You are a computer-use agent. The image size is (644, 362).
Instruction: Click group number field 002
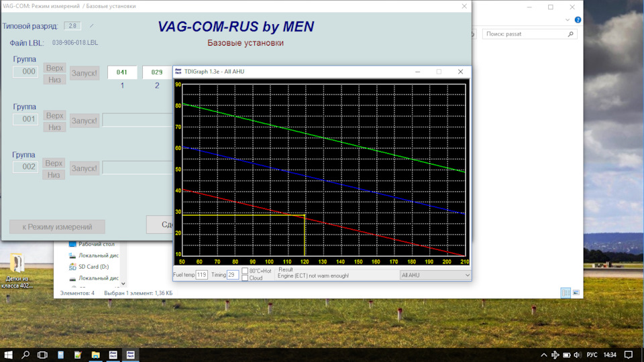25,167
